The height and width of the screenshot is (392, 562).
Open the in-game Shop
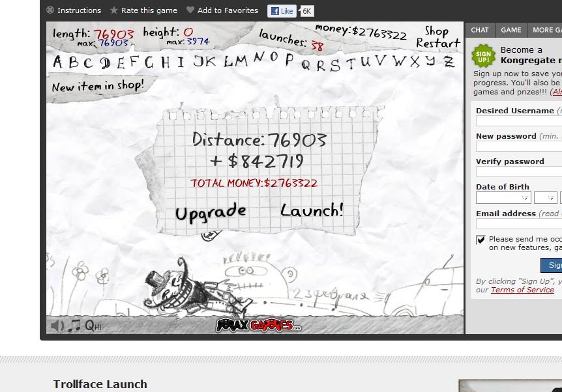point(437,31)
